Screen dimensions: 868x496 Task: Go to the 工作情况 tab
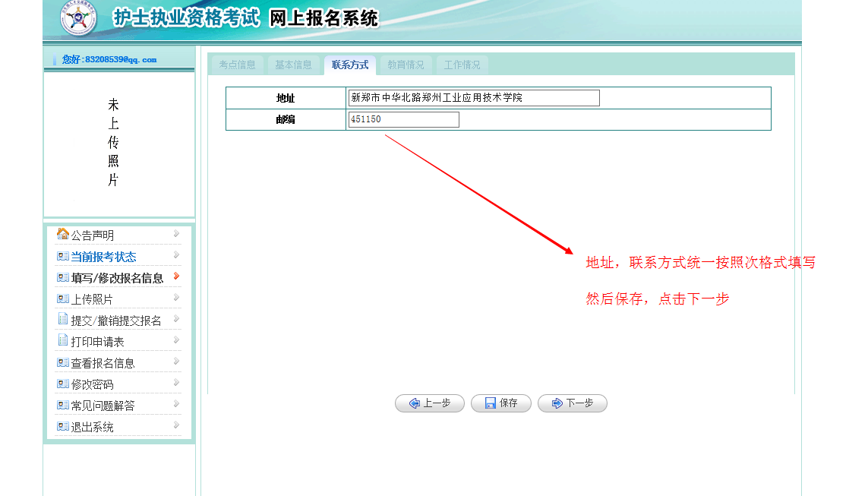coord(462,65)
